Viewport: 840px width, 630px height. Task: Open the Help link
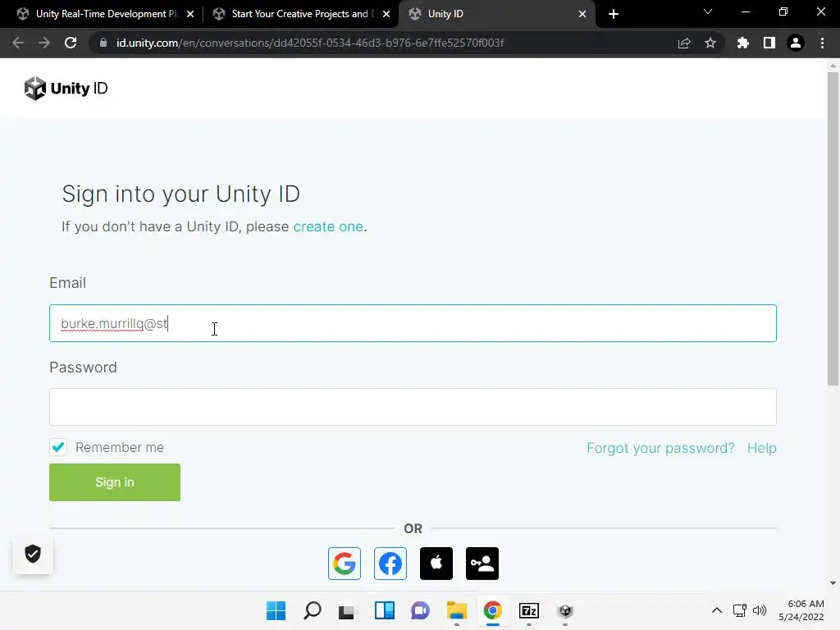pos(762,448)
